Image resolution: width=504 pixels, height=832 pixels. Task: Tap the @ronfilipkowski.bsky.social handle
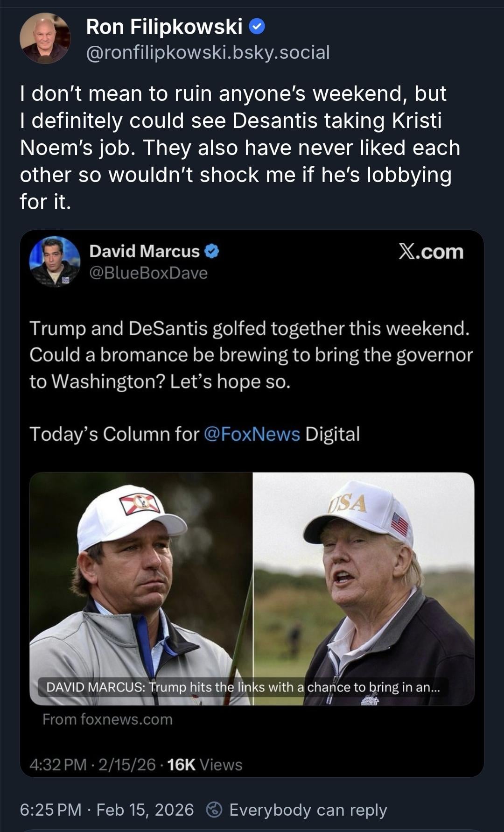coord(208,52)
